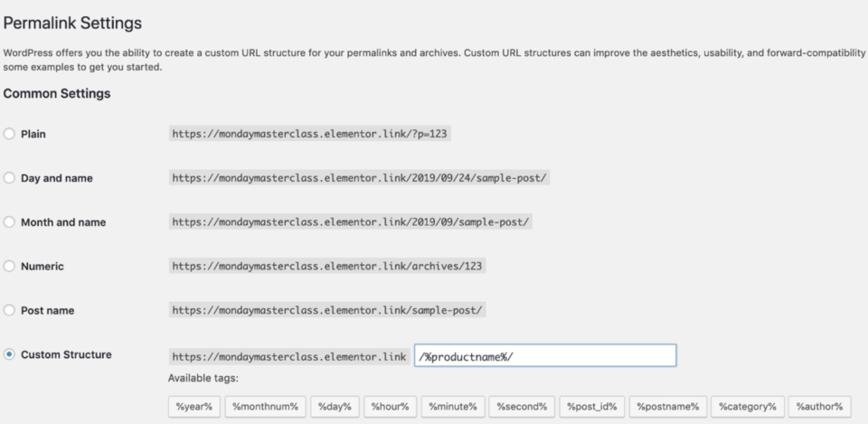This screenshot has height=424, width=868.
Task: Add the %monthnum% tag button
Action: (267, 407)
